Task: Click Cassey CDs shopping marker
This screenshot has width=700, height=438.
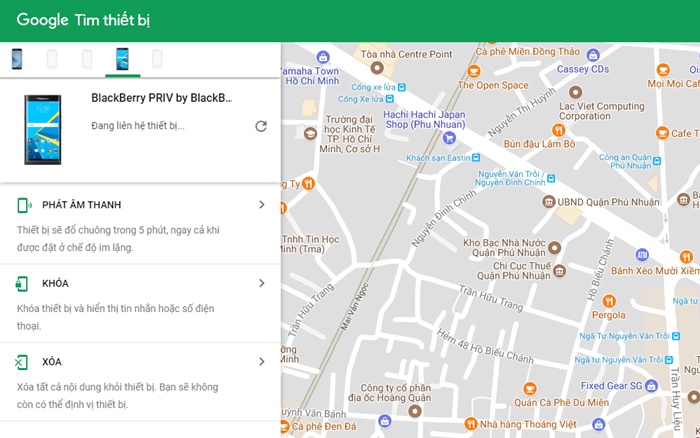Action: click(x=593, y=55)
